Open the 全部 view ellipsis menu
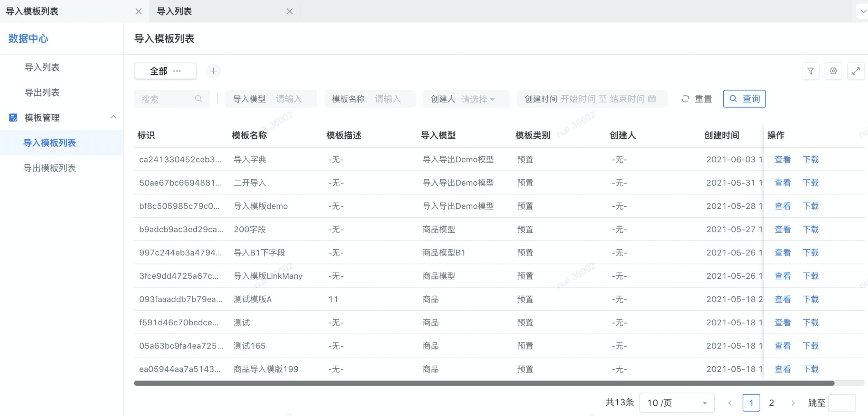This screenshot has width=868, height=416. click(x=177, y=71)
